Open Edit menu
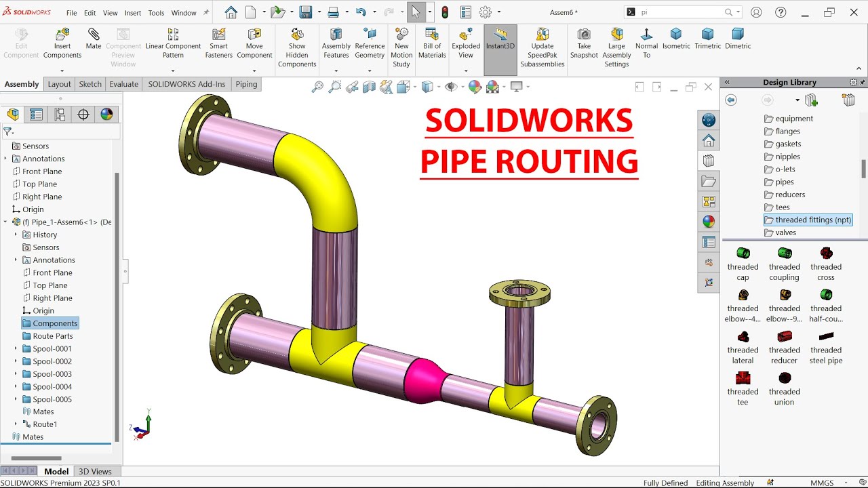This screenshot has height=488, width=868. pos(90,13)
